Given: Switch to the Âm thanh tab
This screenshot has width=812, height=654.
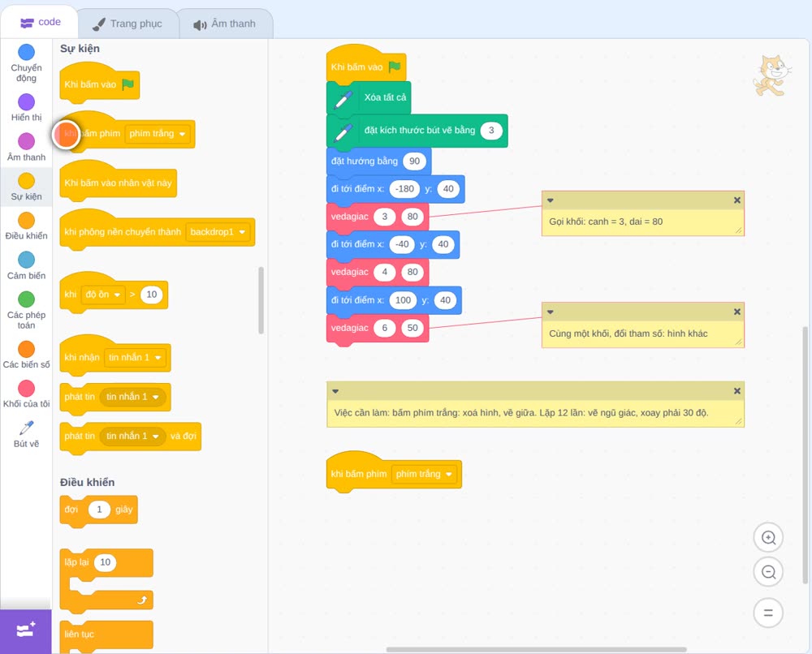Looking at the screenshot, I should coord(225,24).
